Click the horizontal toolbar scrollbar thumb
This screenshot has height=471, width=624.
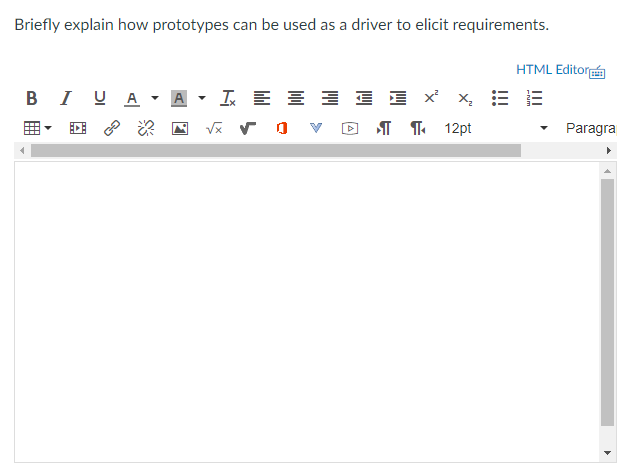276,150
